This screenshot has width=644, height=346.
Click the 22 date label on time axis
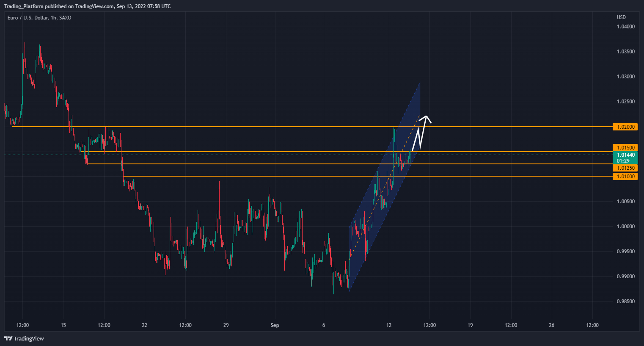click(x=145, y=325)
